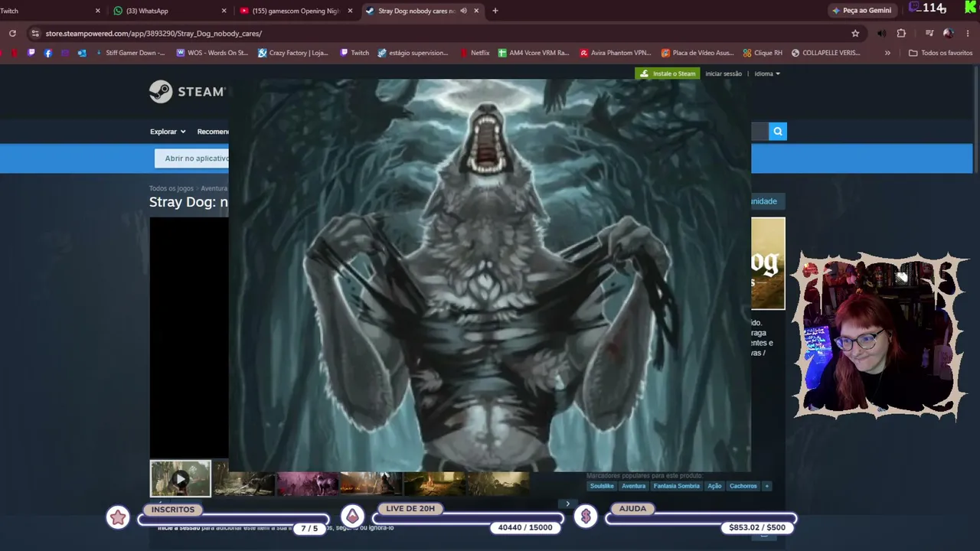Viewport: 980px width, 551px height.
Task: Open the Ação tag
Action: click(714, 486)
